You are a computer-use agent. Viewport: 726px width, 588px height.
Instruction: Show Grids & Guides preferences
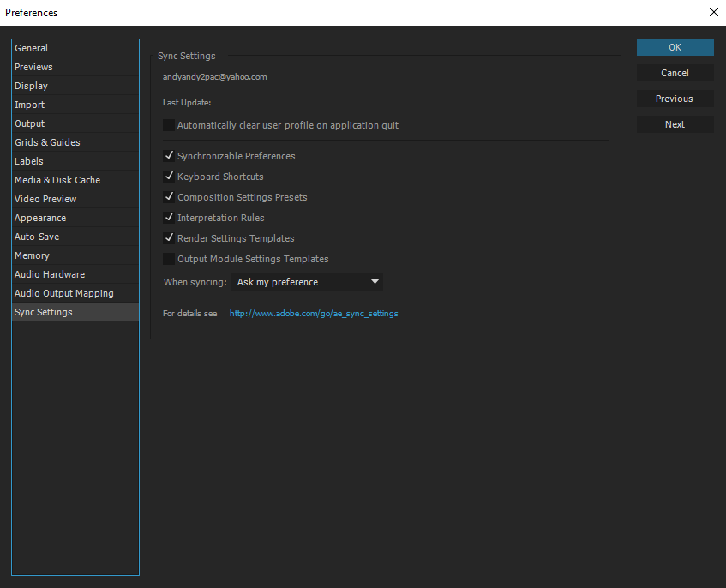point(47,142)
